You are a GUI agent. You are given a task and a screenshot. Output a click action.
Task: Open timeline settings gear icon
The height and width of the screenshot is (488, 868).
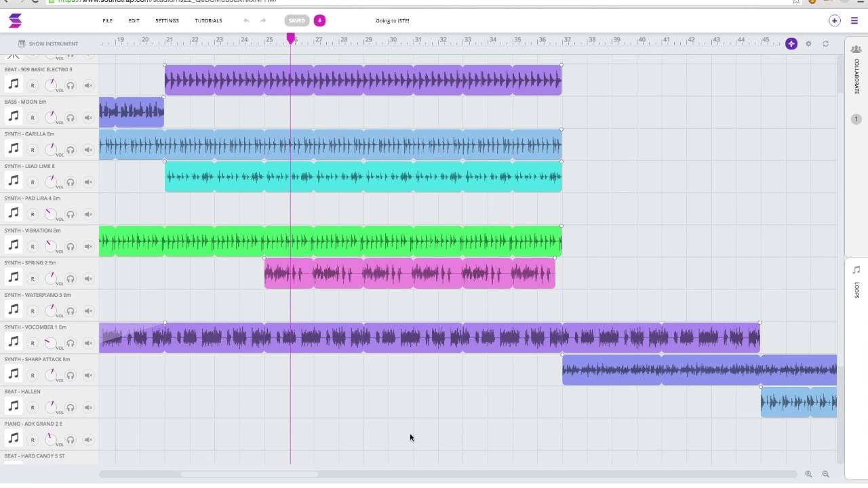(808, 43)
